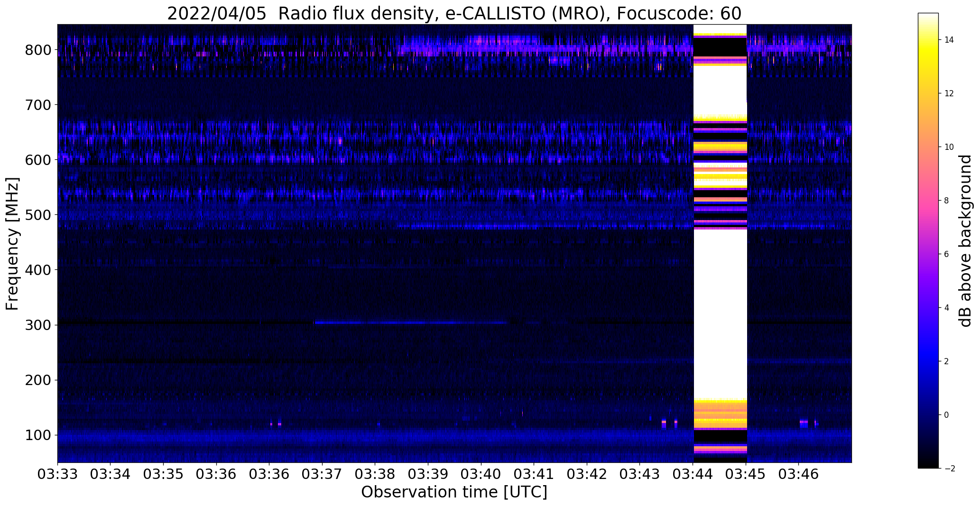Select the 300 tick on the frequency axis
The width and height of the screenshot is (980, 506).
pos(37,325)
